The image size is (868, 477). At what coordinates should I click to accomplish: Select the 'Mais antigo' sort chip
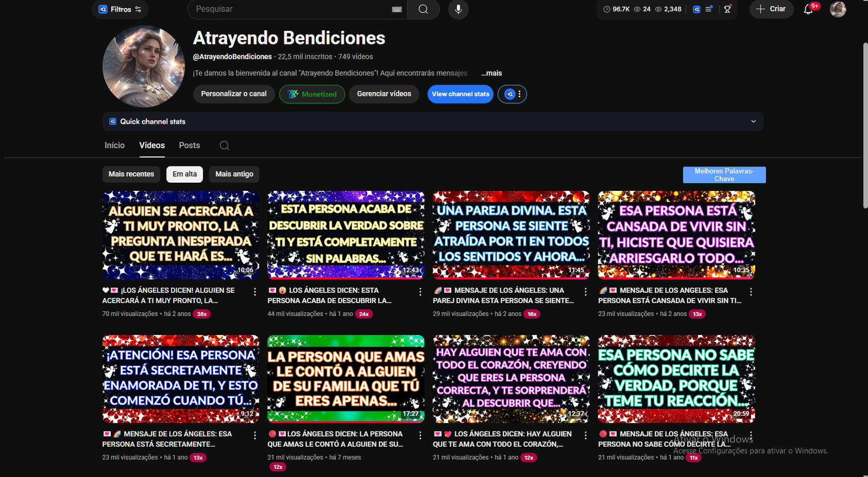234,174
